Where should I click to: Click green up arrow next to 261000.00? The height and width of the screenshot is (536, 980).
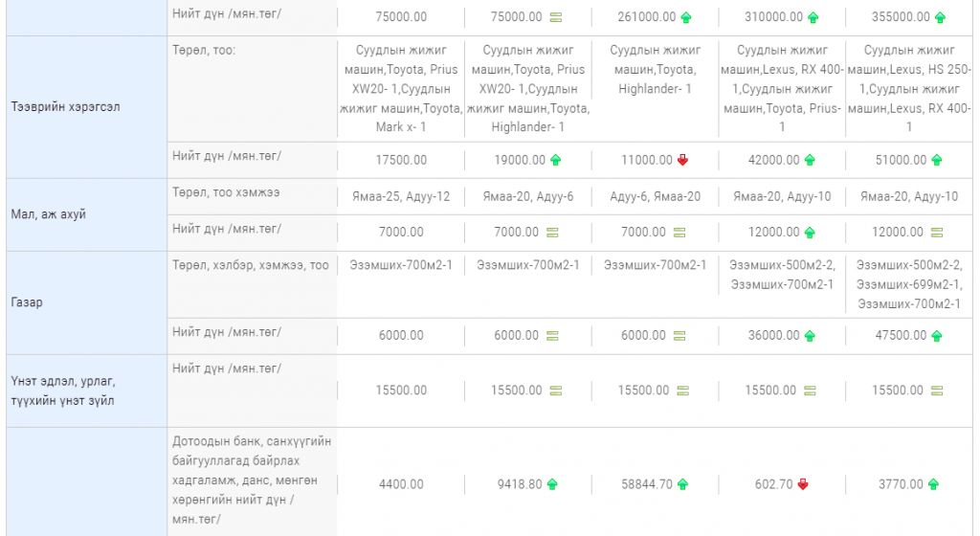click(x=686, y=17)
